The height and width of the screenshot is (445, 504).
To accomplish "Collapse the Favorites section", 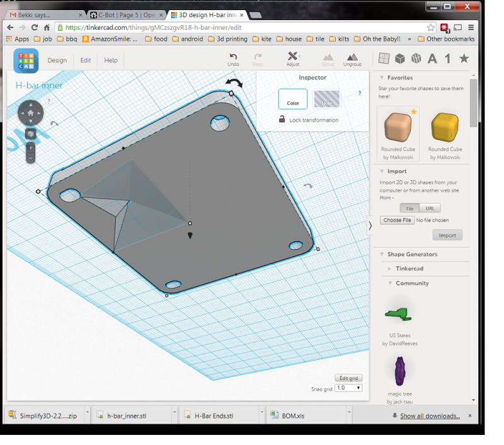I will point(400,78).
